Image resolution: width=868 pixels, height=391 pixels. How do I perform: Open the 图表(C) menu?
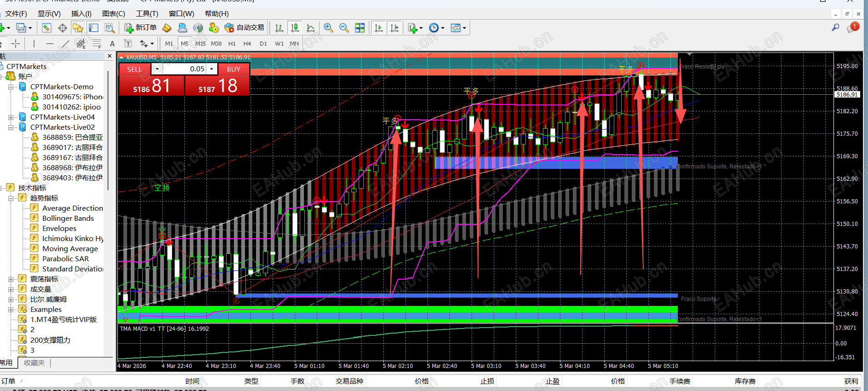[114, 14]
